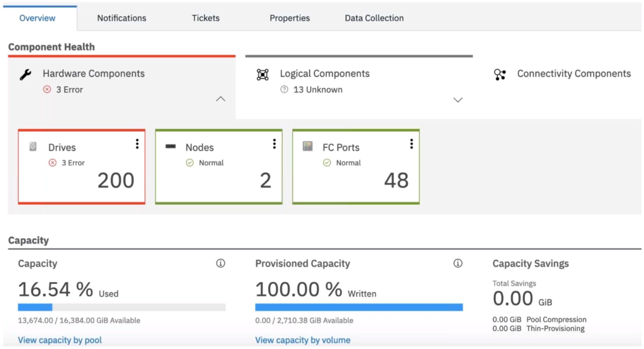Open the FC Ports card three-dot menu
Screen dimensions: 644x349
click(412, 144)
